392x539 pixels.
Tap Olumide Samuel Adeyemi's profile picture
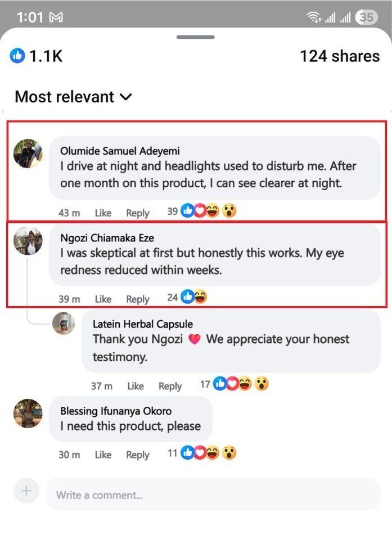[28, 154]
